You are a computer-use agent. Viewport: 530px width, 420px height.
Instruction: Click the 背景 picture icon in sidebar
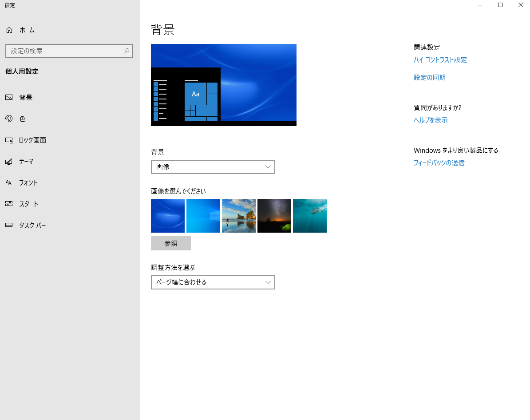[9, 98]
